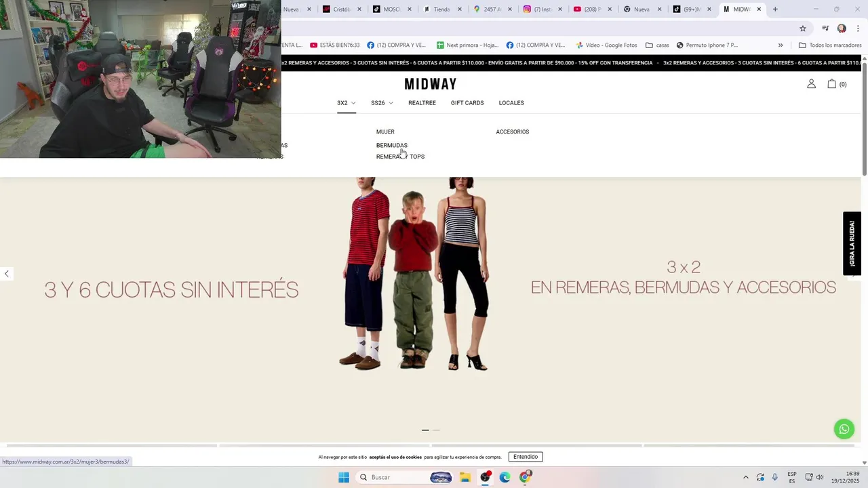Show hidden system tray icons
The height and width of the screenshot is (488, 868).
(746, 477)
